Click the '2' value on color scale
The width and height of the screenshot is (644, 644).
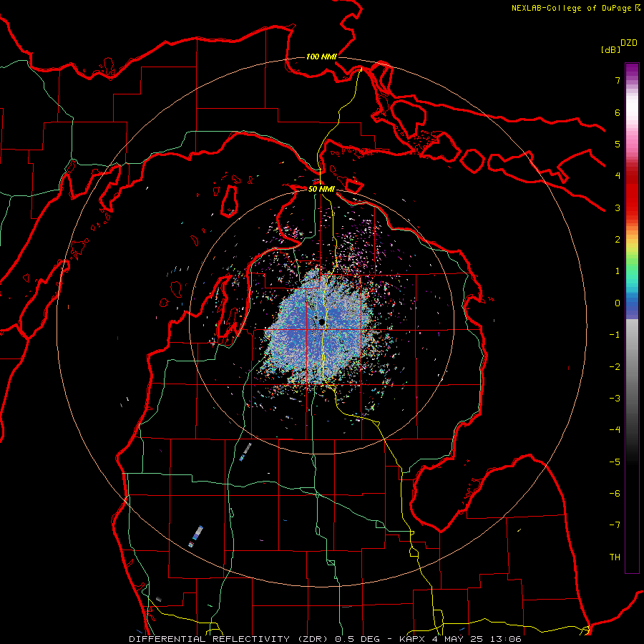(x=618, y=240)
